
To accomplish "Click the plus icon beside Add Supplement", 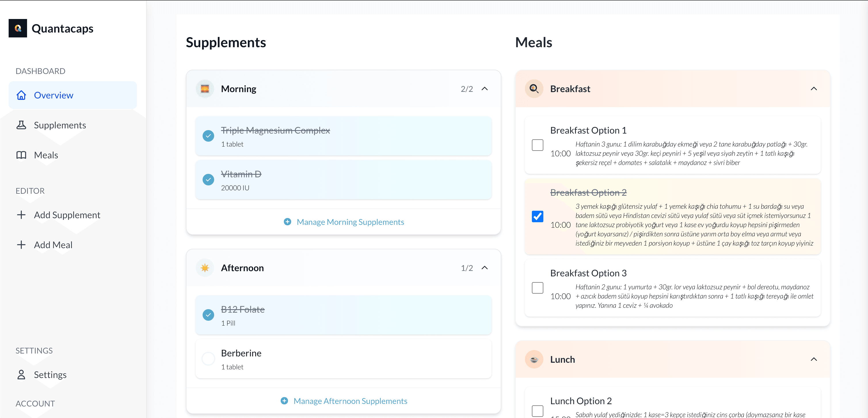I will point(22,215).
